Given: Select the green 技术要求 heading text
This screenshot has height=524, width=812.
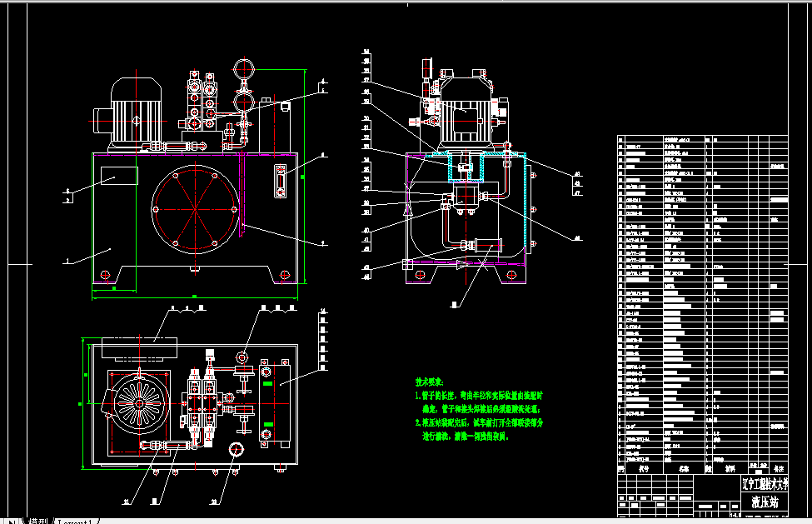Looking at the screenshot, I should pos(429,382).
